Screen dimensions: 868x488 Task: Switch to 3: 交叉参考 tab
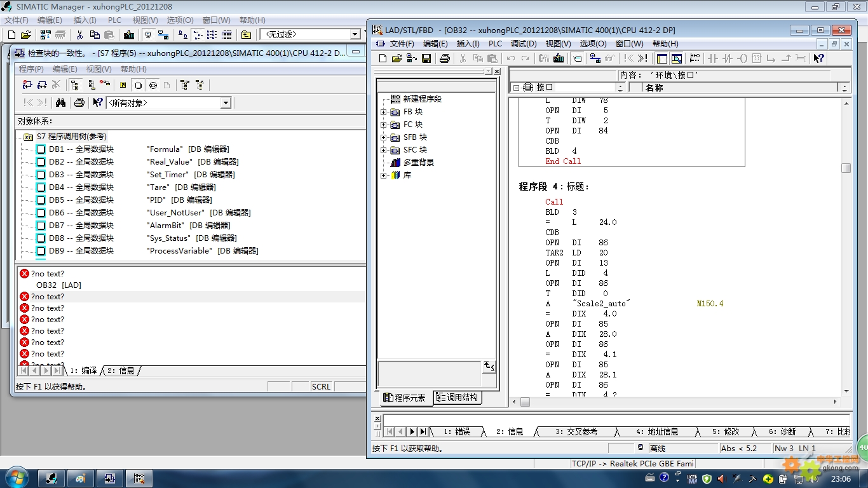click(576, 431)
